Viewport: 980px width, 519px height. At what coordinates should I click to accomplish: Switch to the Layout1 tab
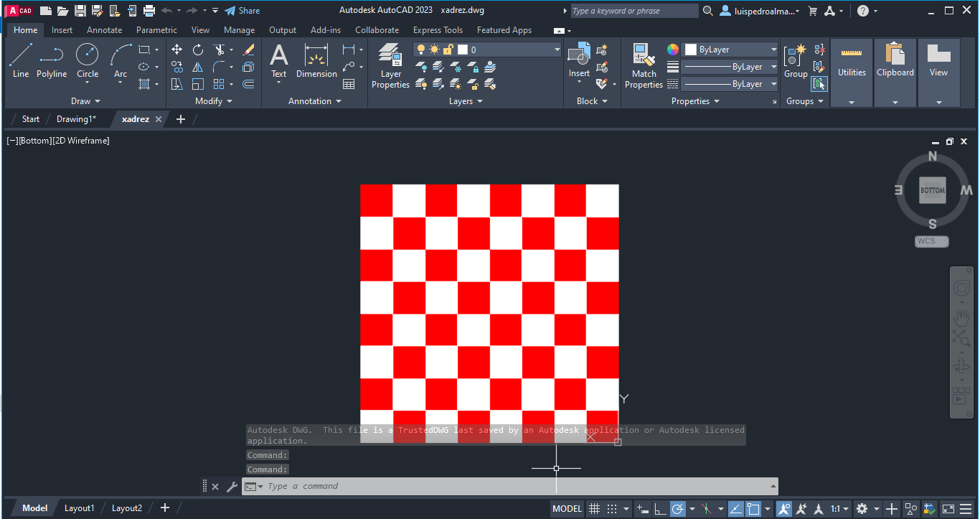79,508
